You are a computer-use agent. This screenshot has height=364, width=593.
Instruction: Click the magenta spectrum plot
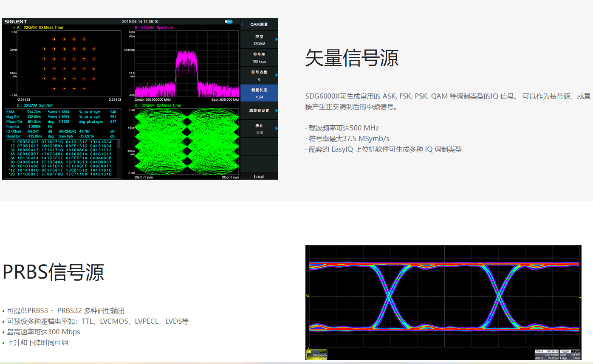coord(186,64)
